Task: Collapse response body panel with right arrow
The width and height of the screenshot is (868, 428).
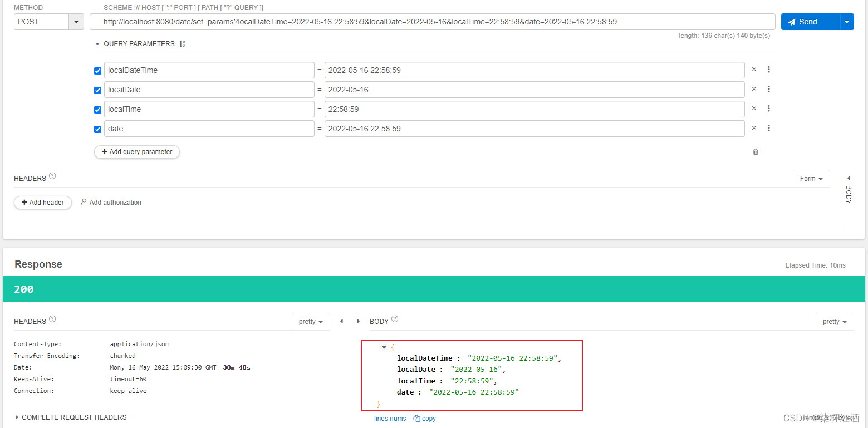Action: [x=358, y=321]
